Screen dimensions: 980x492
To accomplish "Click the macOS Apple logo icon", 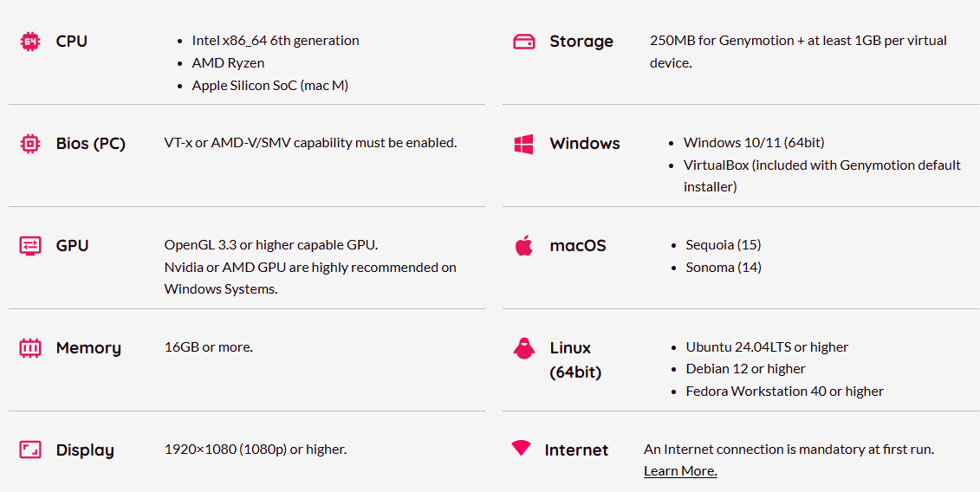I will coord(523,246).
